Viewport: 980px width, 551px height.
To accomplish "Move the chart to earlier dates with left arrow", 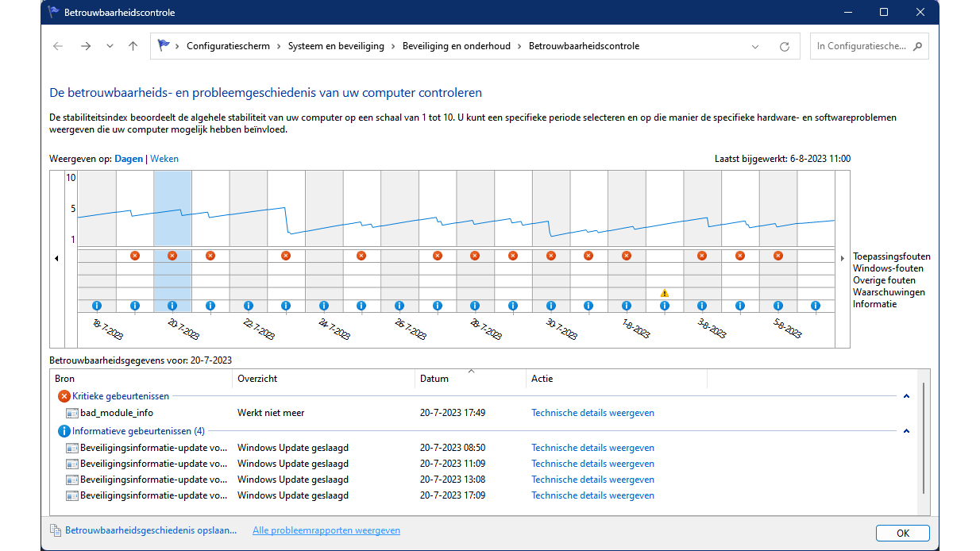I will click(56, 258).
